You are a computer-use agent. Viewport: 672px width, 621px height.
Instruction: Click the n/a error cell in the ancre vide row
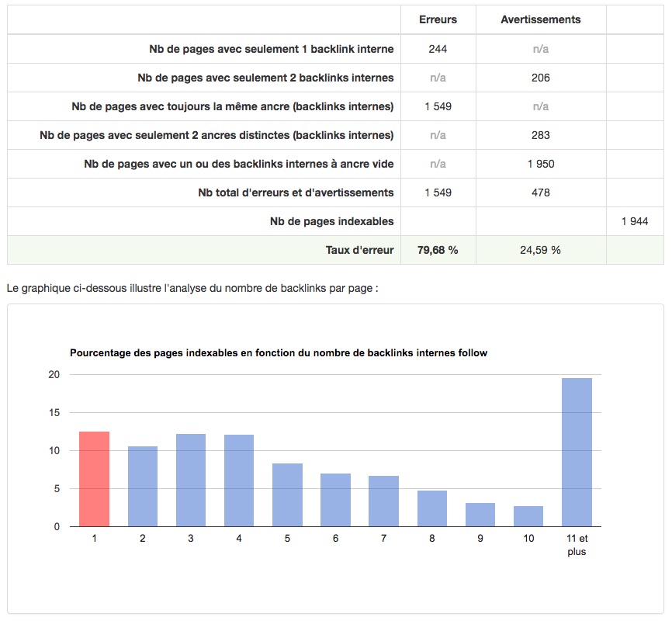pyautogui.click(x=438, y=164)
